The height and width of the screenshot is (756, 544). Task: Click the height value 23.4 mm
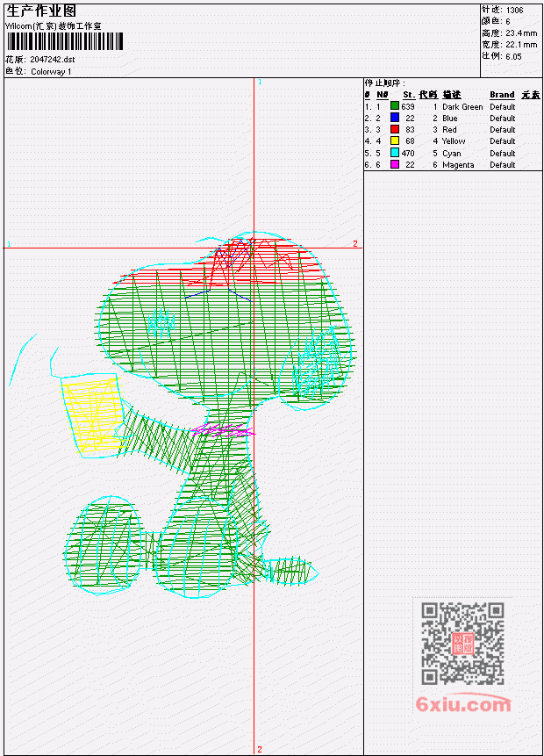coord(521,32)
